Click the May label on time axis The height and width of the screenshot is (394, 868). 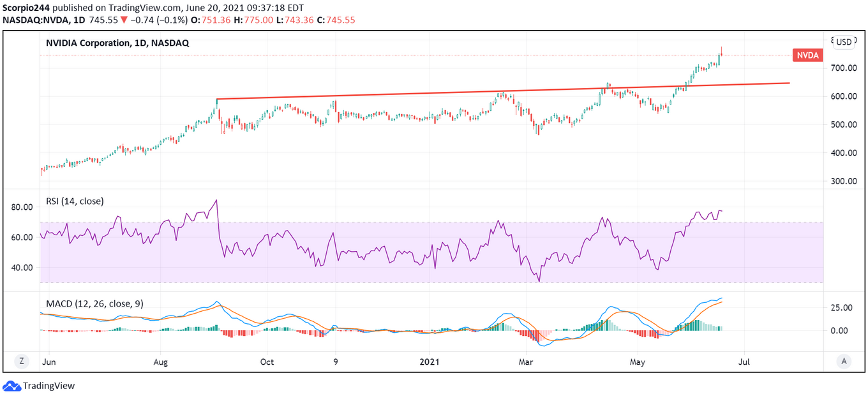coord(638,361)
